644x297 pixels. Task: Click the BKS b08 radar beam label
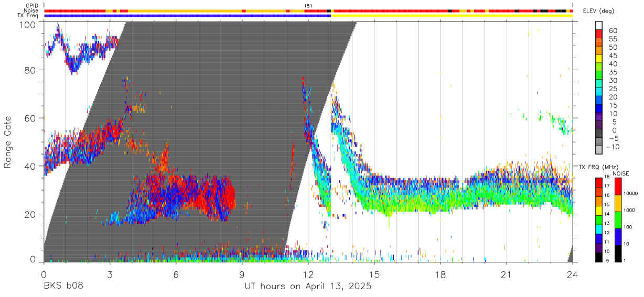tap(63, 287)
